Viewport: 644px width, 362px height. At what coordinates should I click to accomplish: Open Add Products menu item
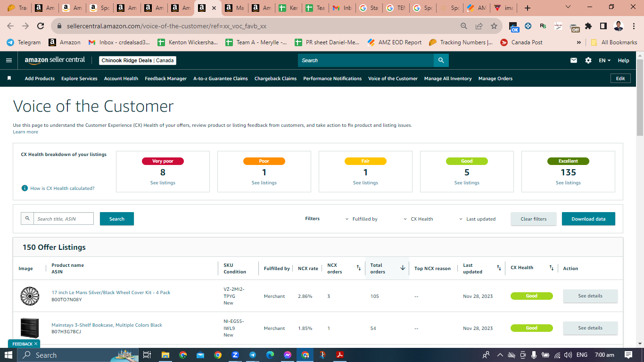click(40, 78)
